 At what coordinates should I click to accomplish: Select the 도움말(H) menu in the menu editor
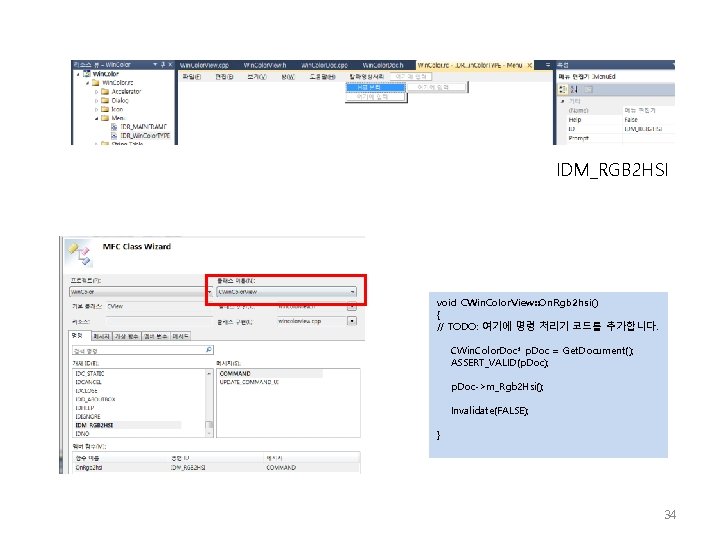pyautogui.click(x=323, y=77)
